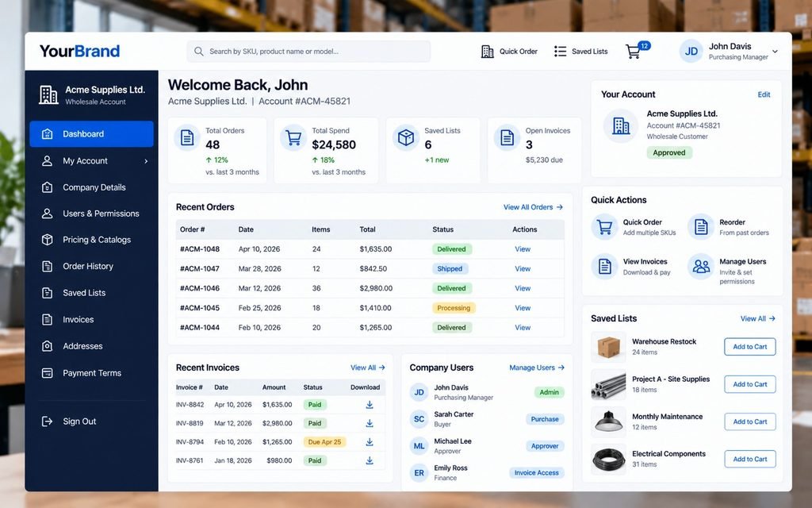Open the shopping cart icon
Screen dimensions: 812x508
pos(634,52)
